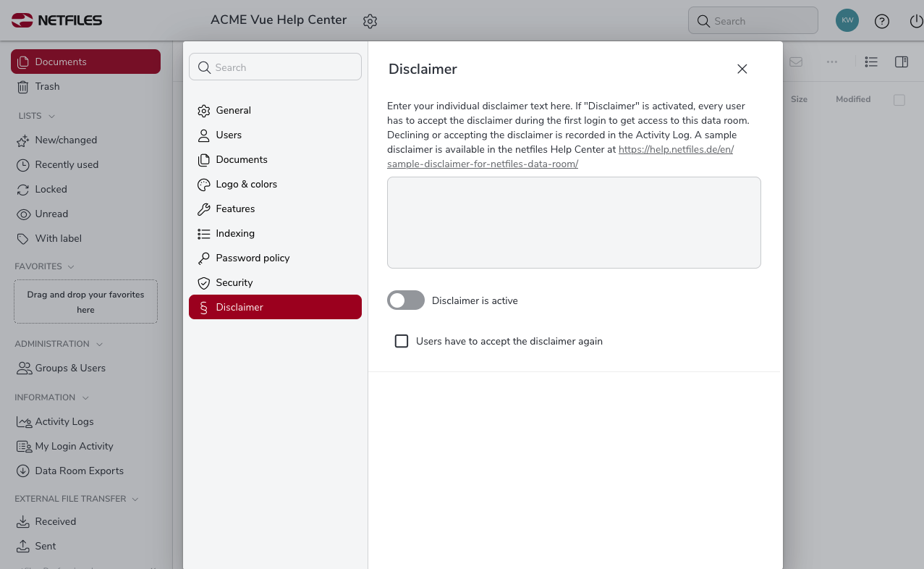Click the gear icon beside ACME Vue Help Center
The height and width of the screenshot is (569, 924).
tap(370, 21)
